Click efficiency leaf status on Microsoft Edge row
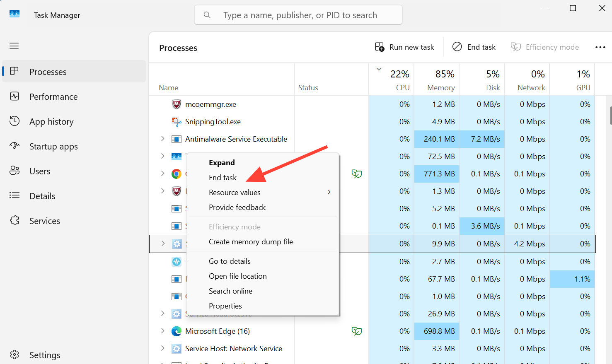612x364 pixels. coord(357,331)
